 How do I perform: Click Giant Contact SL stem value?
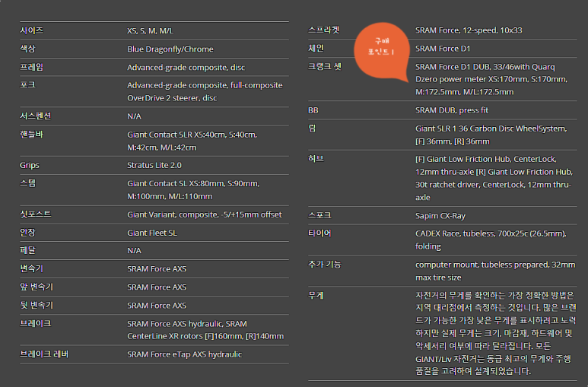(x=193, y=190)
